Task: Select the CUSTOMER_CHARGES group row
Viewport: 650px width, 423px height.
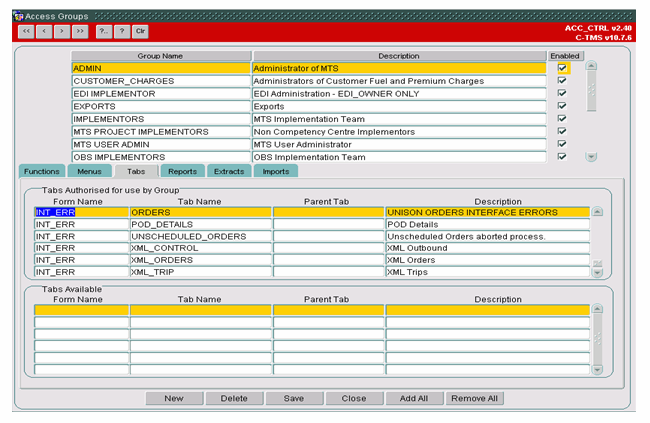Action: click(x=161, y=81)
